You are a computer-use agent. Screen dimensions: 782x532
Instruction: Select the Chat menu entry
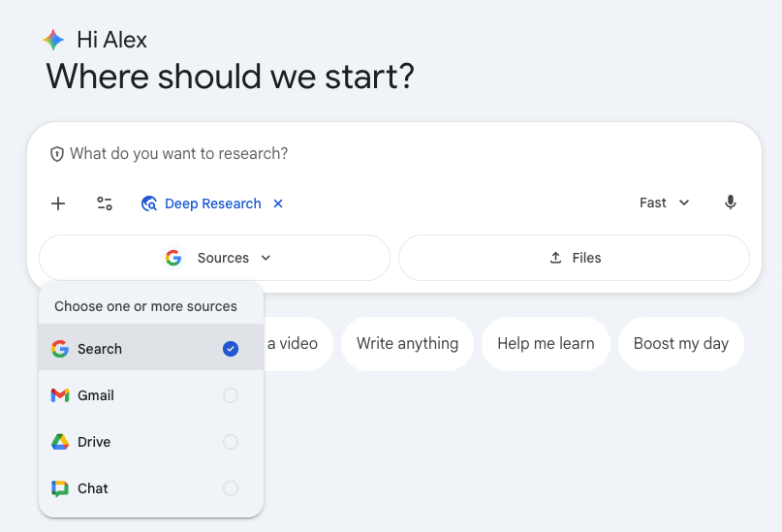pos(151,488)
